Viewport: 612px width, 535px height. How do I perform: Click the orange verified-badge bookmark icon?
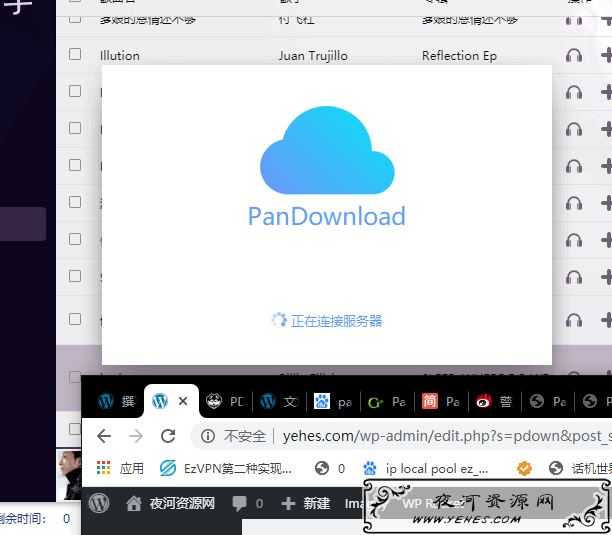(524, 468)
